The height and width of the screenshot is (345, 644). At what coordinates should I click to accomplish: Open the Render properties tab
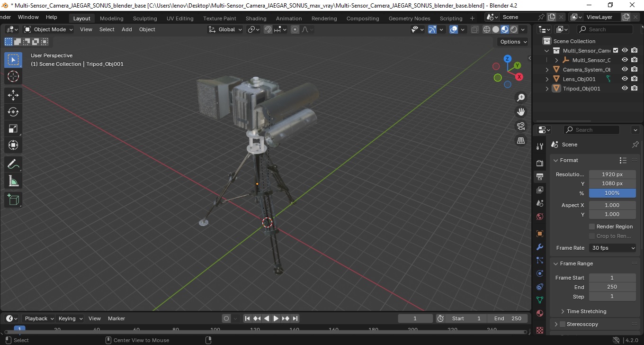[540, 163]
